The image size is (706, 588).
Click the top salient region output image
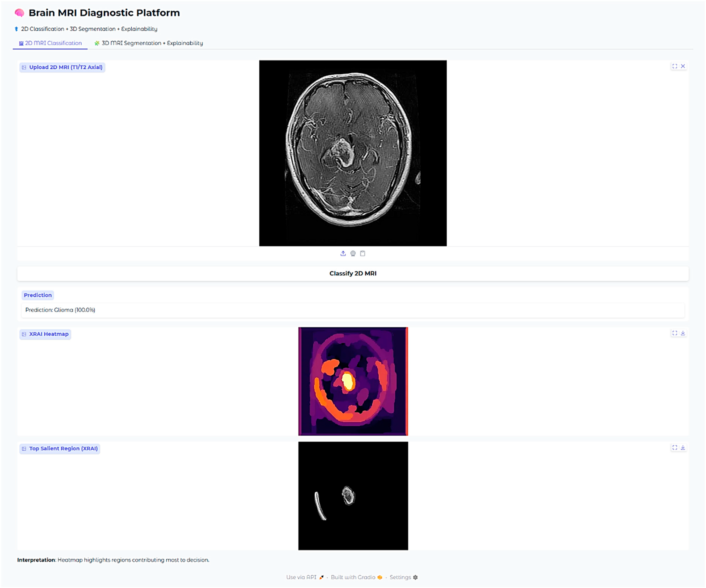click(x=353, y=496)
